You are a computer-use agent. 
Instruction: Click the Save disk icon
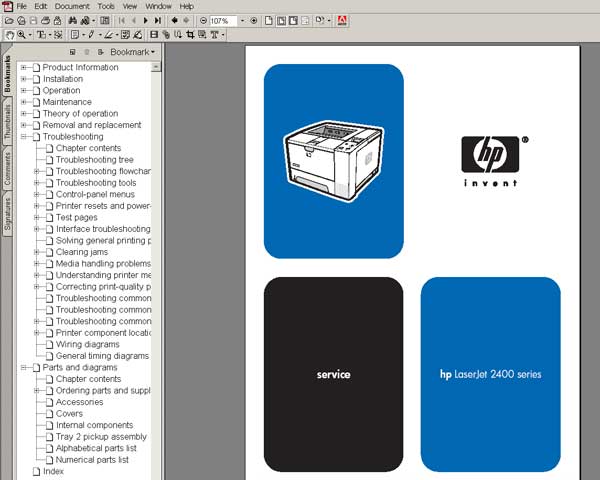[34, 21]
